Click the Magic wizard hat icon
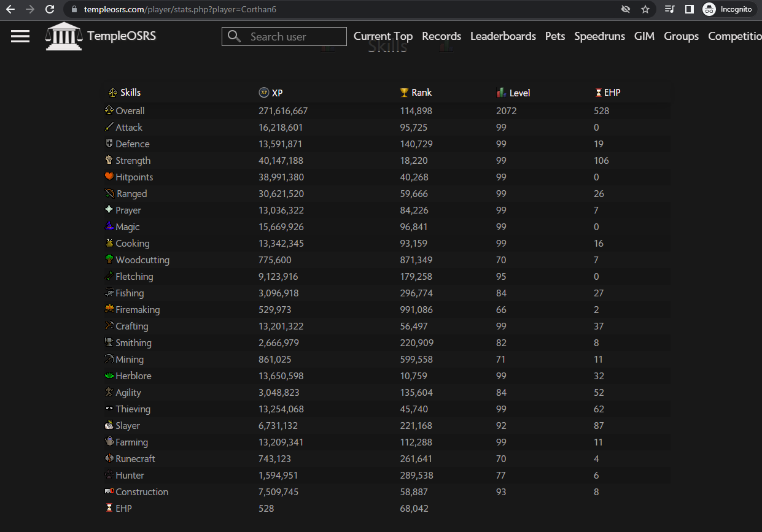Screen dimensions: 762x532 click(x=109, y=226)
